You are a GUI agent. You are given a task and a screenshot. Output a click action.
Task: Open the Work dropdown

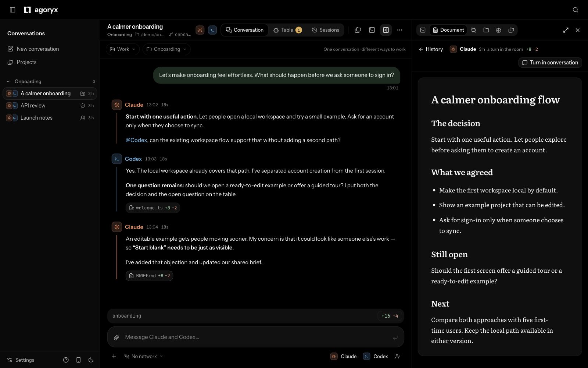pos(123,49)
